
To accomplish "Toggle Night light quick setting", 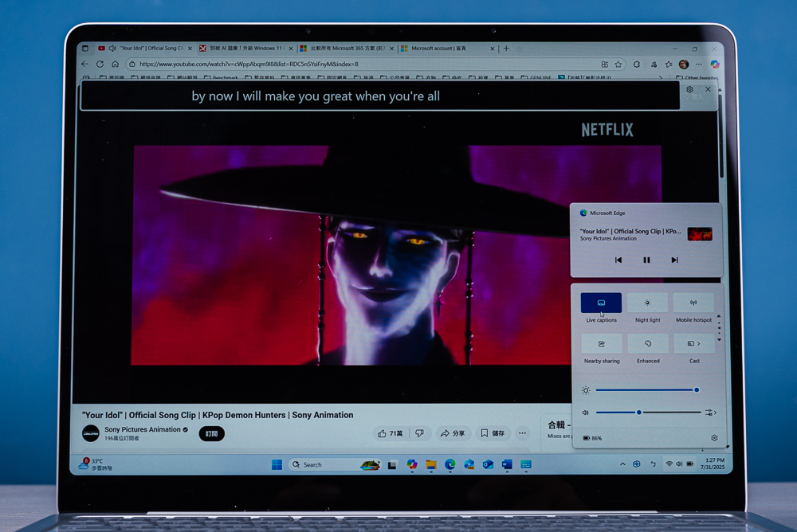I will pos(647,303).
